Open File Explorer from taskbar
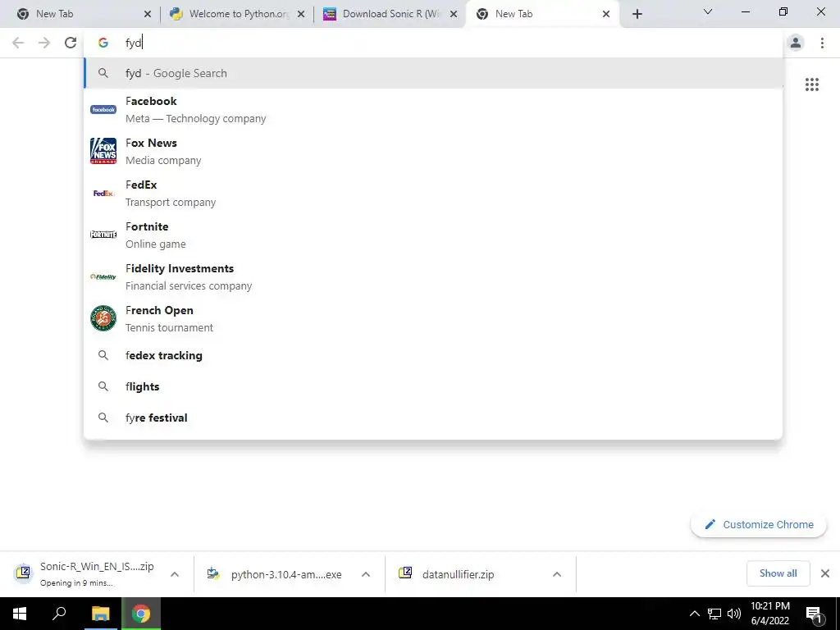 pyautogui.click(x=100, y=614)
